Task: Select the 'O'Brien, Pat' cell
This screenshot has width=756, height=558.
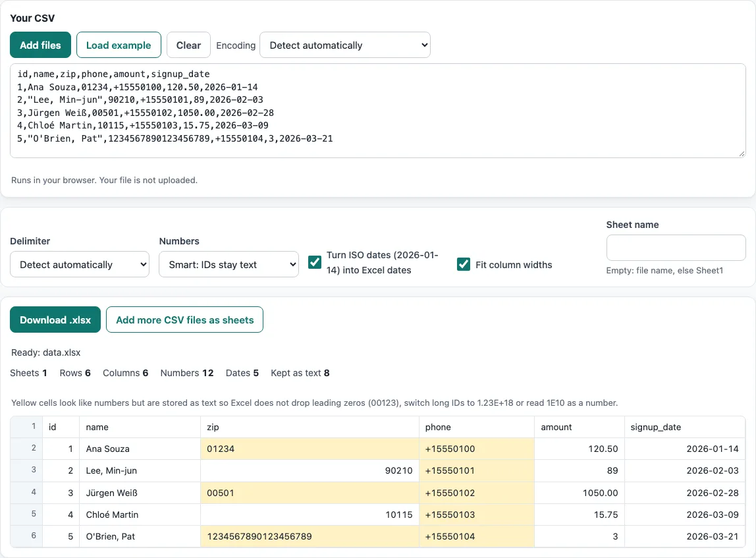Action: pos(140,536)
